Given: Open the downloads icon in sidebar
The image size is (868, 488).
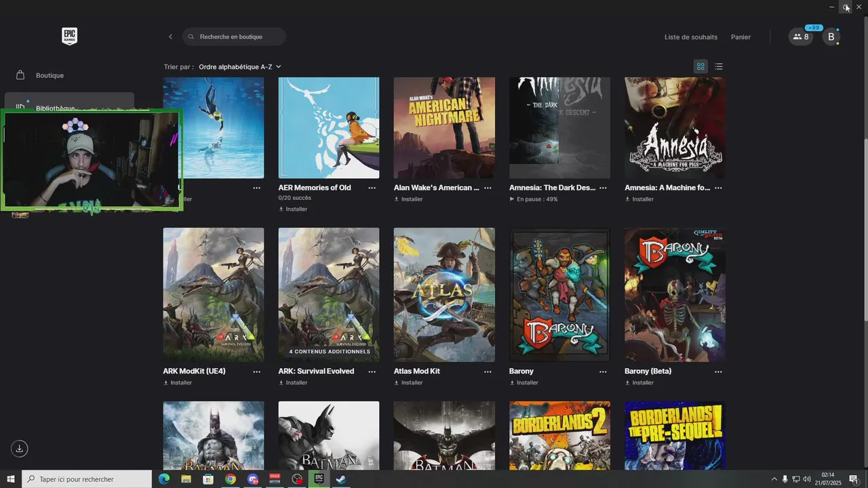Looking at the screenshot, I should pos(20,448).
